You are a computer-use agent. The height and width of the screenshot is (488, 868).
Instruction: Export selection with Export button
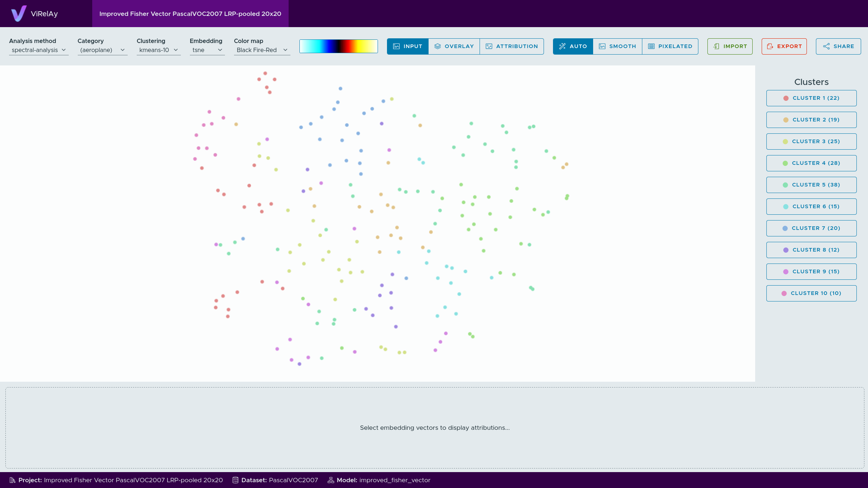pyautogui.click(x=784, y=46)
